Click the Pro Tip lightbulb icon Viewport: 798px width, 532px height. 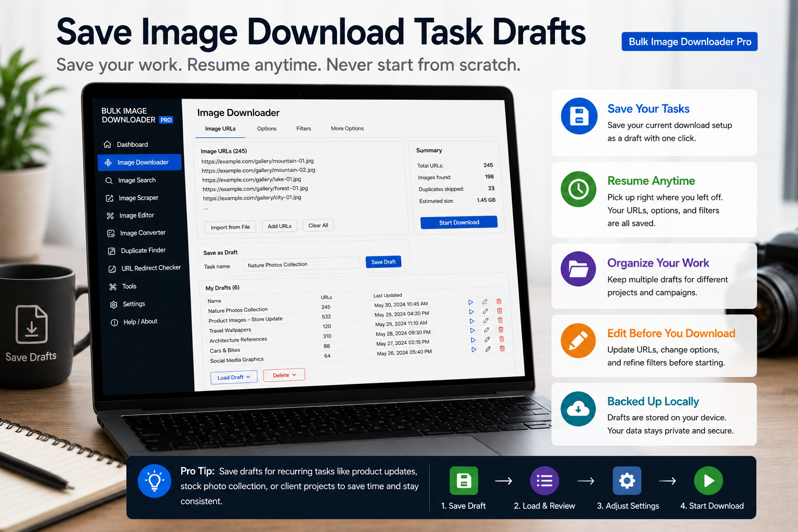point(154,481)
